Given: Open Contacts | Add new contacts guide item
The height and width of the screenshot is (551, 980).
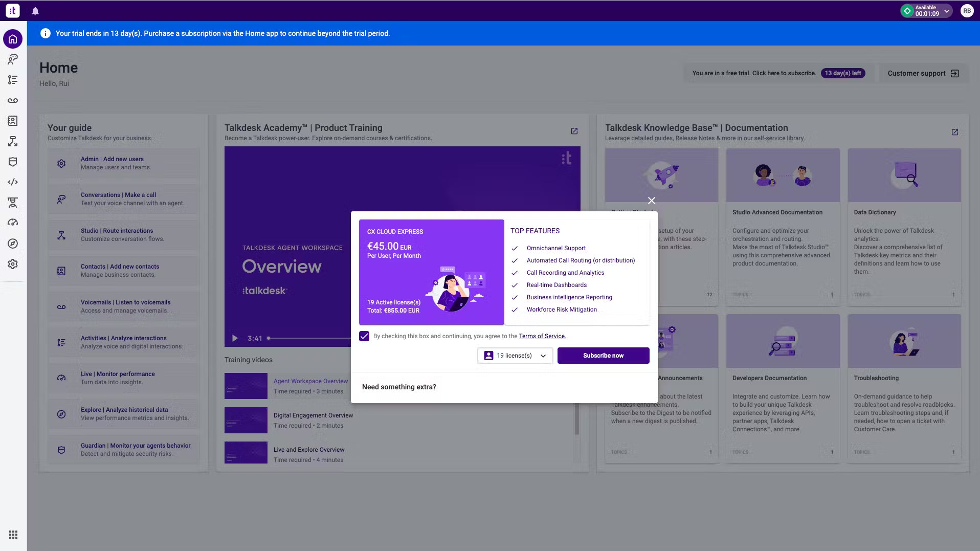Looking at the screenshot, I should coord(123,271).
